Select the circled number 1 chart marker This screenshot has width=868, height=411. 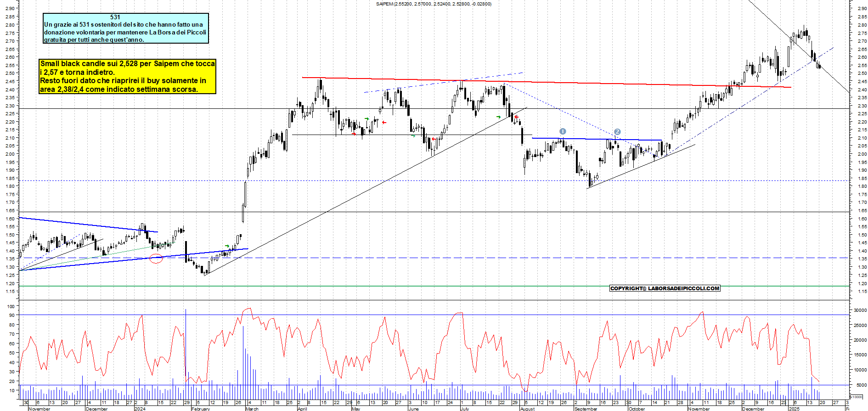pos(563,132)
